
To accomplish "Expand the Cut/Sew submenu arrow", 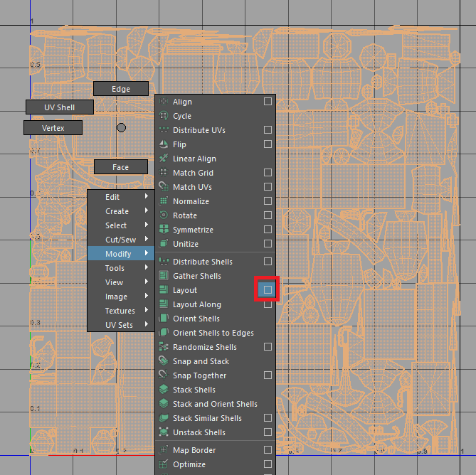I will 147,239.
